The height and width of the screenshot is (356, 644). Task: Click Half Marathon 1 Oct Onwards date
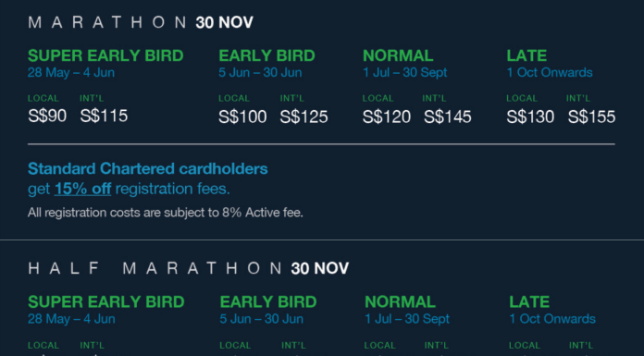(552, 319)
